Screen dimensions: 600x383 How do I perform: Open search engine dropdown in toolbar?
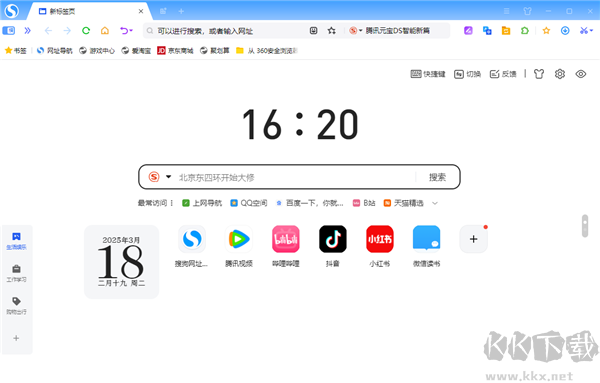356,31
